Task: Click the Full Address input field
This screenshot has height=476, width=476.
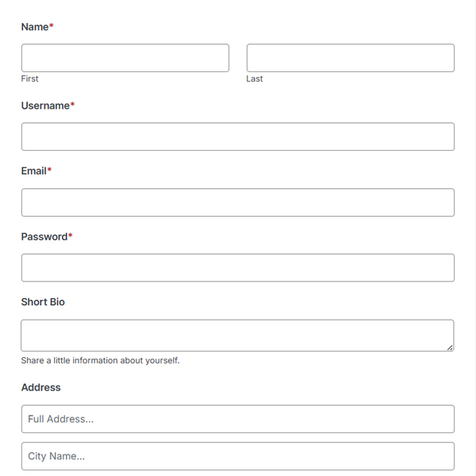Action: click(237, 419)
